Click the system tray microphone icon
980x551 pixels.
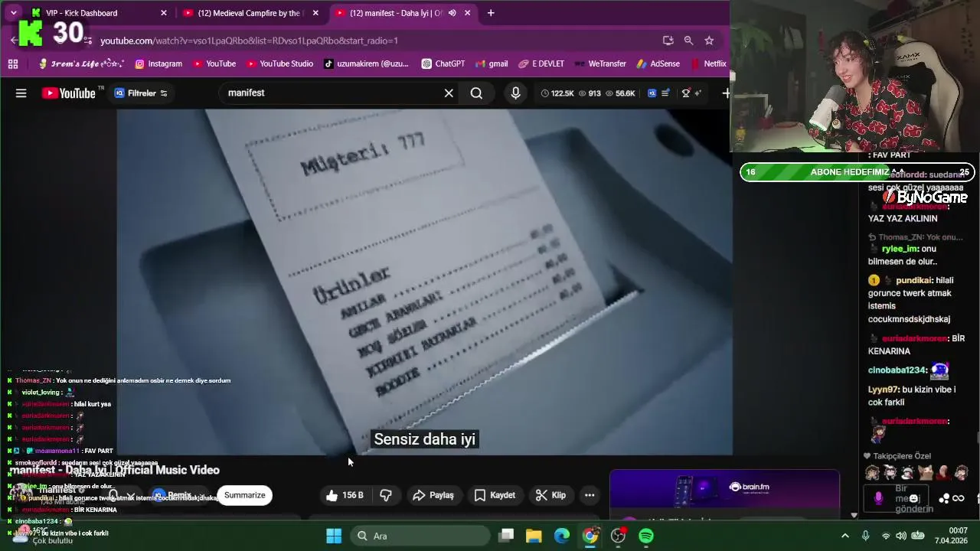(x=865, y=536)
